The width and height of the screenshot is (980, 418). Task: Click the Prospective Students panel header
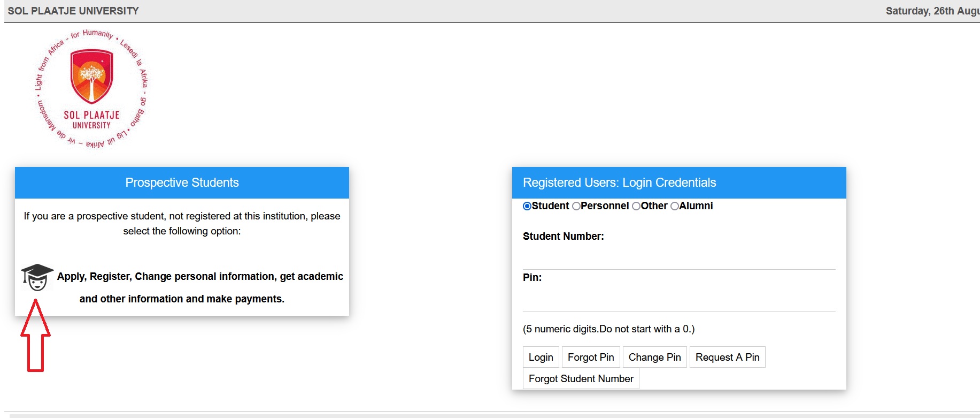(x=182, y=183)
